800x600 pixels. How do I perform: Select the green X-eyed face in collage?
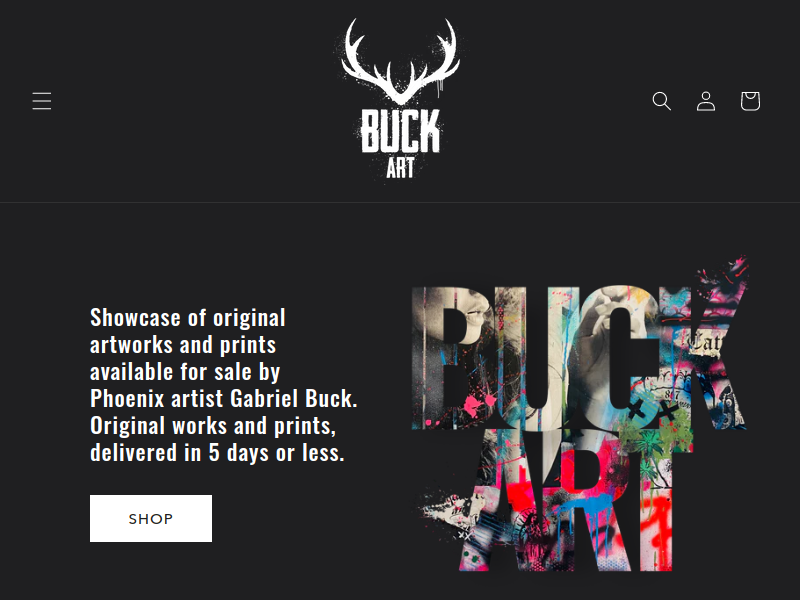pos(653,411)
